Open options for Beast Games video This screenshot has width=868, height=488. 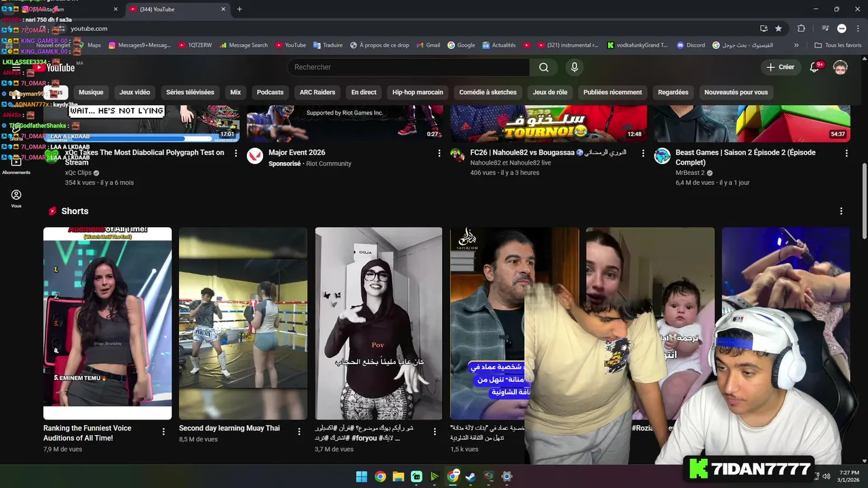846,153
